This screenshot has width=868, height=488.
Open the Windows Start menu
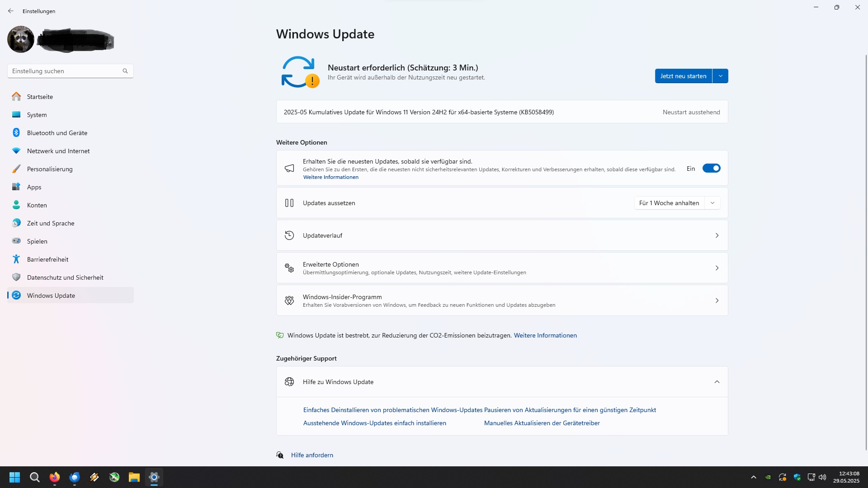[x=15, y=477]
